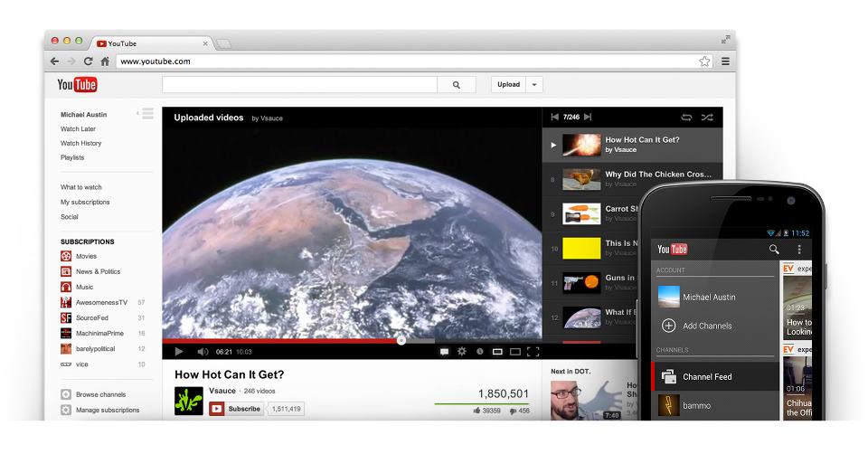
Task: Open the Upload dropdown arrow
Action: (x=534, y=85)
